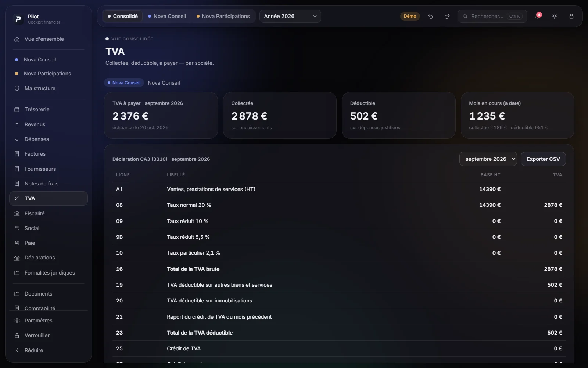Open the Paie sidebar item
Screen dimensions: 588x368
[49, 243]
